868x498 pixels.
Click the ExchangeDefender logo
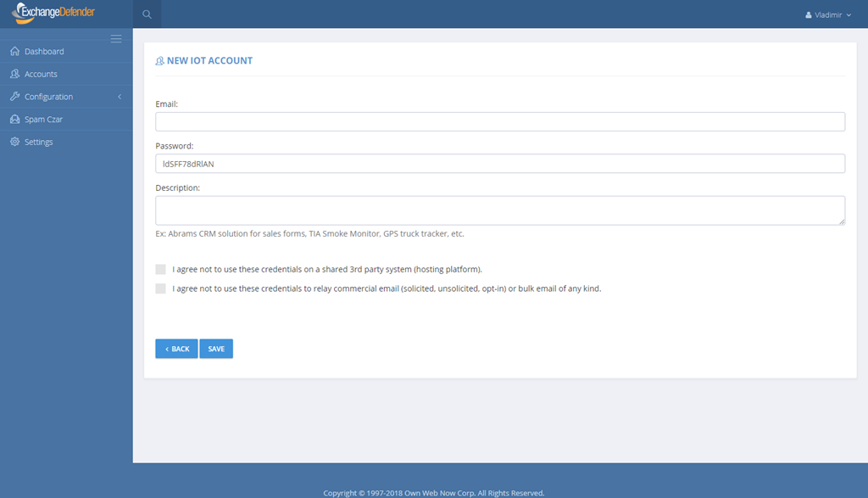coord(53,13)
